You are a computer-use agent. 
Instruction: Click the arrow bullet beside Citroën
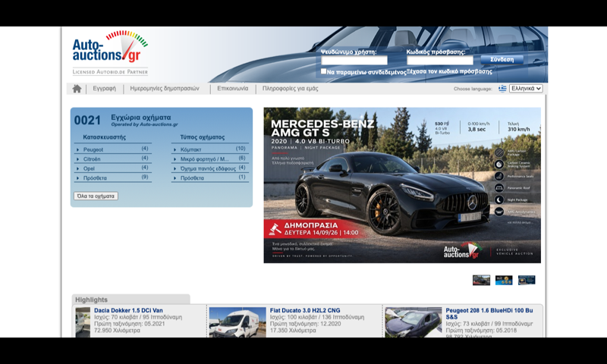click(78, 159)
